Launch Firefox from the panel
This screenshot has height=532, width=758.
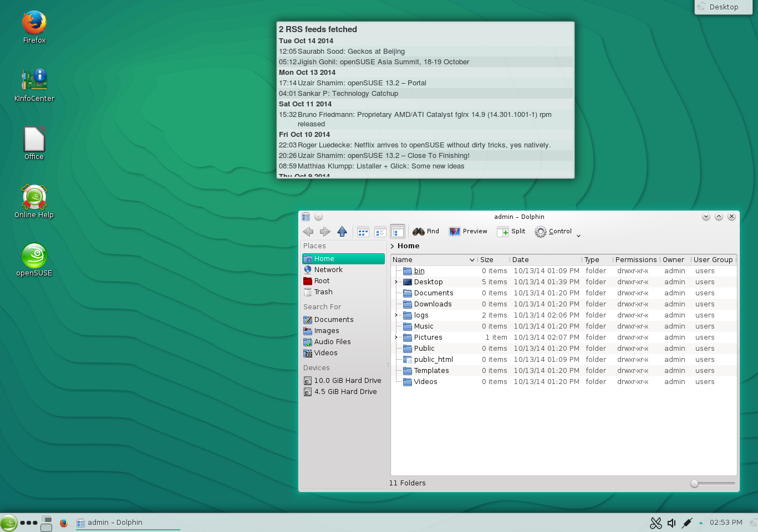click(64, 523)
